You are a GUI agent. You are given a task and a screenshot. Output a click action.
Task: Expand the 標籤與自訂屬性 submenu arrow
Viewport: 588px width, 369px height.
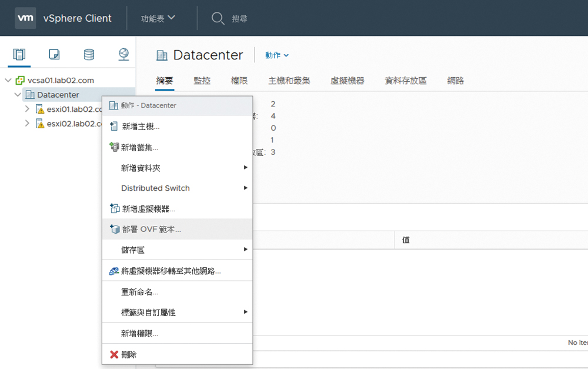(x=246, y=312)
